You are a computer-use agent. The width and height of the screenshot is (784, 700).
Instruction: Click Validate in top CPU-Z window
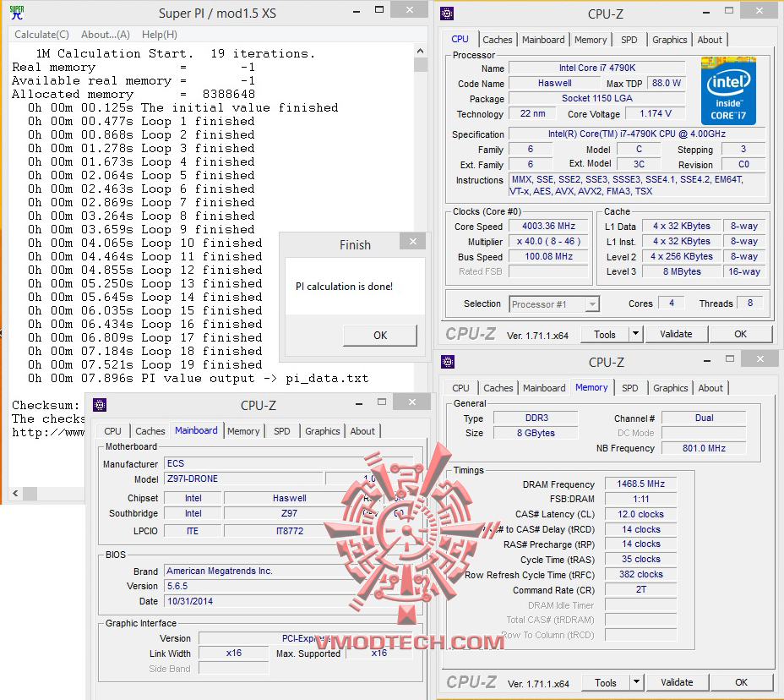tap(676, 334)
